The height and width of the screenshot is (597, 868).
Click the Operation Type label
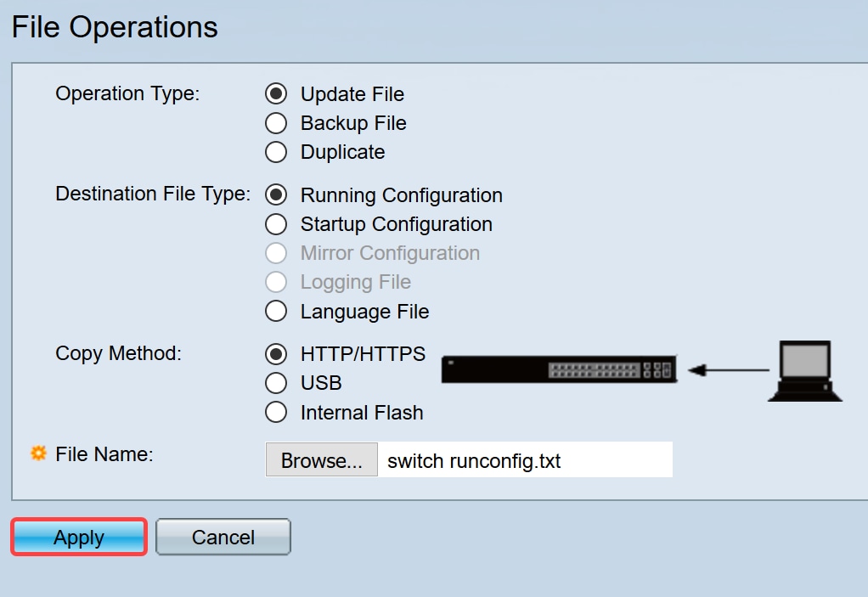[x=127, y=93]
